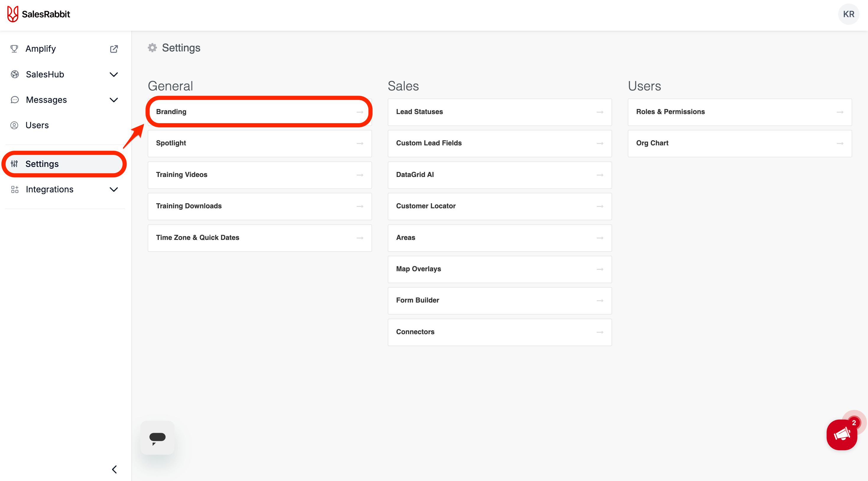Open the Form Builder settings
Image resolution: width=868 pixels, height=481 pixels.
[499, 300]
